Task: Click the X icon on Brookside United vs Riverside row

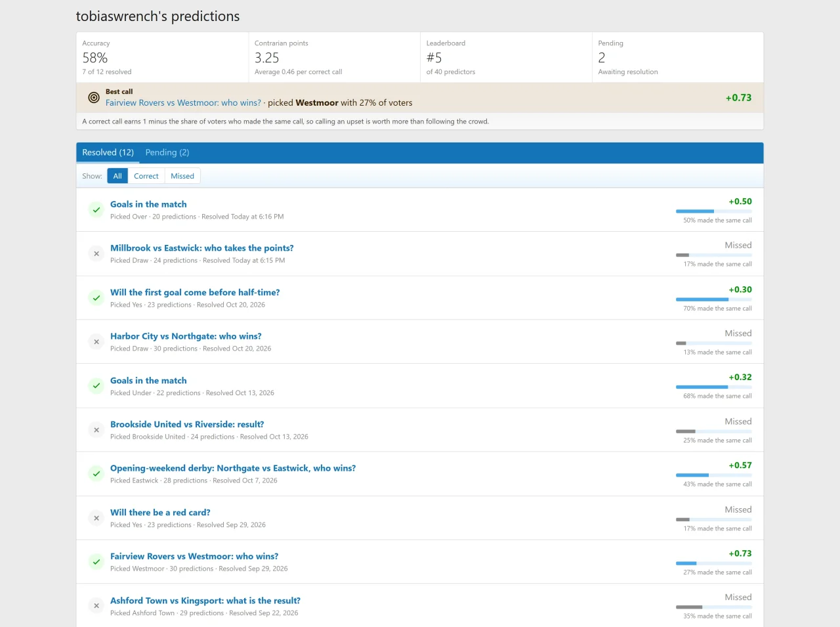Action: pyautogui.click(x=96, y=429)
